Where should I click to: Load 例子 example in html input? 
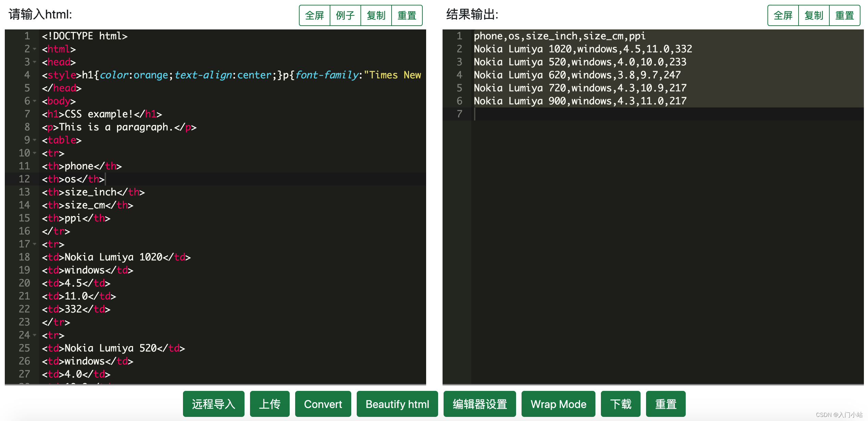pyautogui.click(x=345, y=15)
